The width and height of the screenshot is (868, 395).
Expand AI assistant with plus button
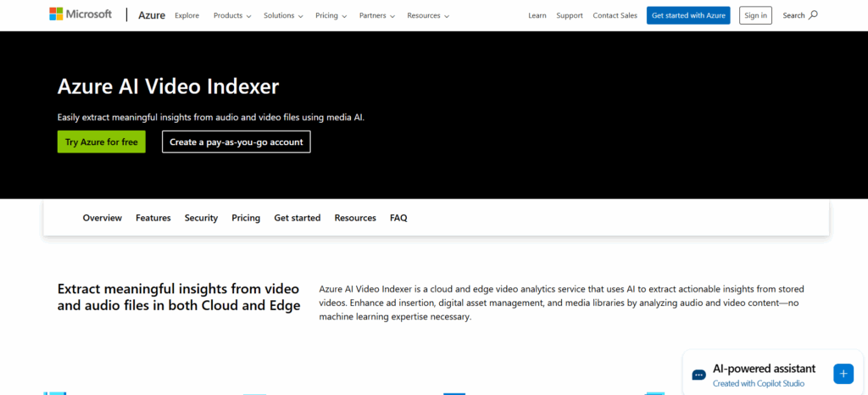coord(843,374)
